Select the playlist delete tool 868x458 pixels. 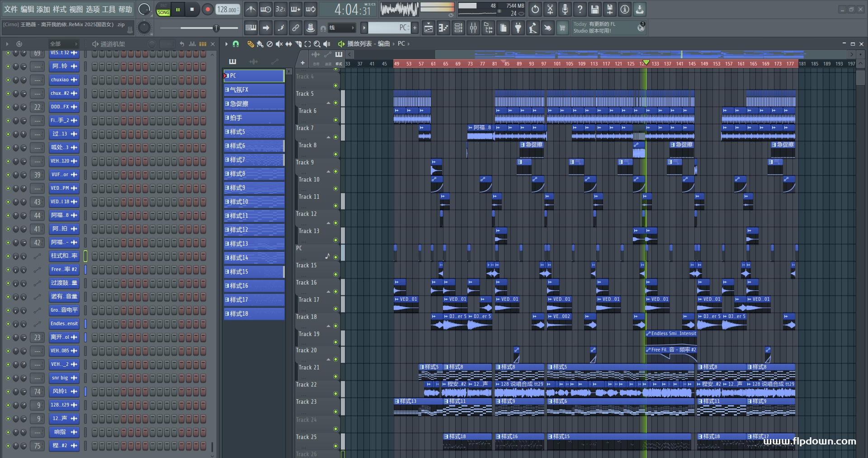tap(269, 44)
